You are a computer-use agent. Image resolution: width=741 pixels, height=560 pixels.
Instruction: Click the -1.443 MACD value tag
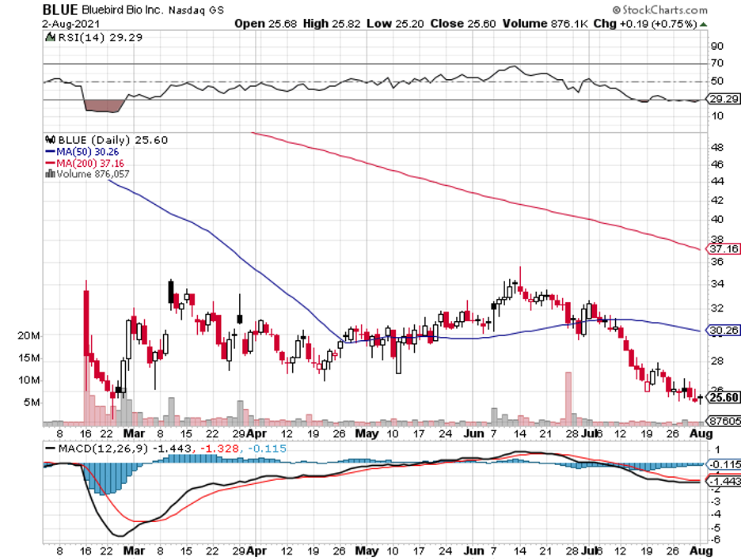point(724,481)
